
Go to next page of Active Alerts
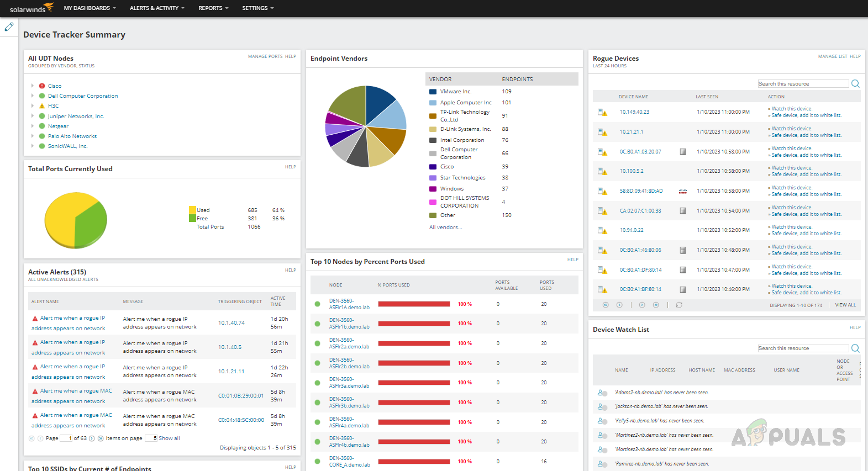coord(92,438)
